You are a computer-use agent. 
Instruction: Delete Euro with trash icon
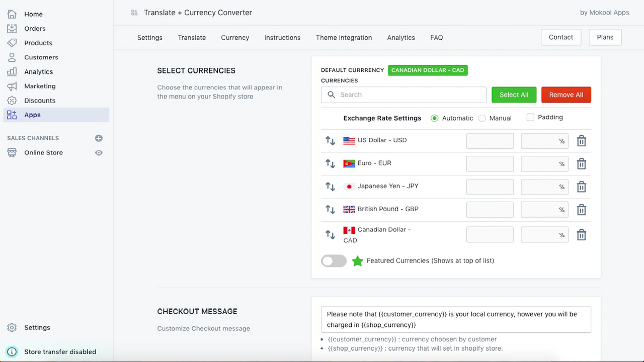point(581,163)
